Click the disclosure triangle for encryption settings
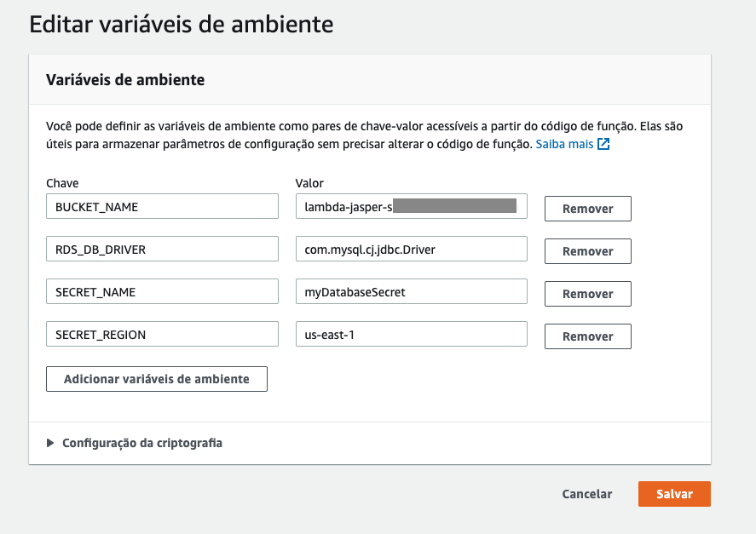This screenshot has height=534, width=756. point(51,443)
